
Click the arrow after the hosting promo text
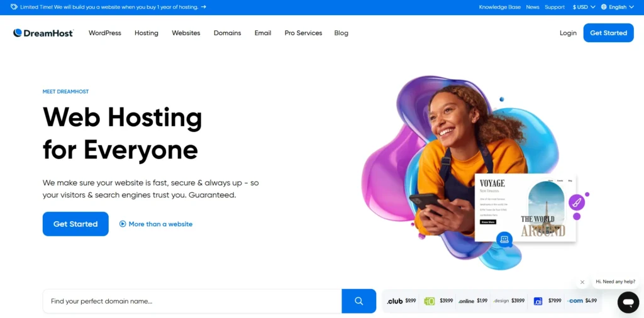204,7
